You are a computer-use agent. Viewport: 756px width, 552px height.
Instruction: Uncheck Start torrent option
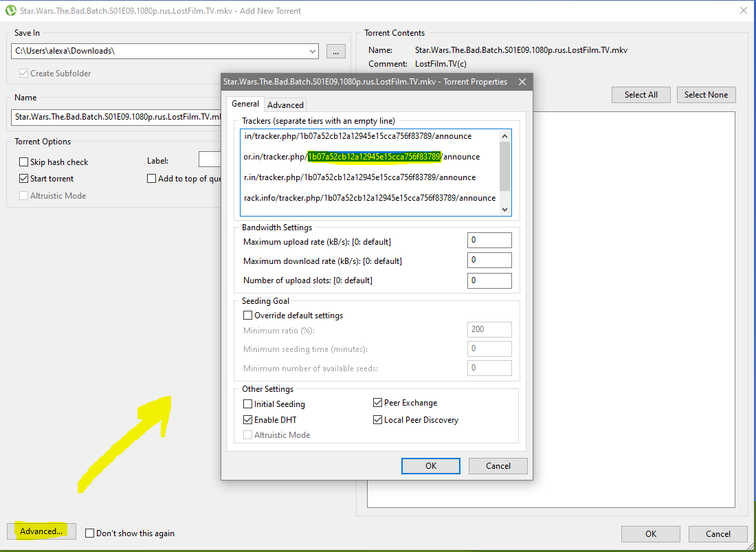(x=23, y=179)
